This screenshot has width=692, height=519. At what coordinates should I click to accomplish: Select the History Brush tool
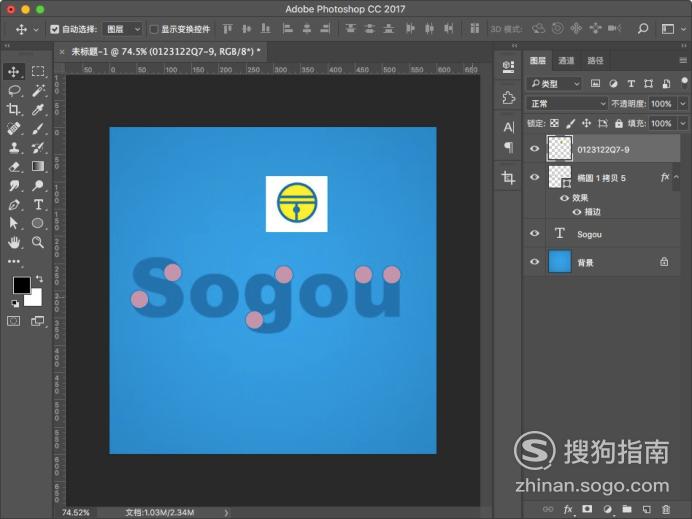pyautogui.click(x=38, y=147)
